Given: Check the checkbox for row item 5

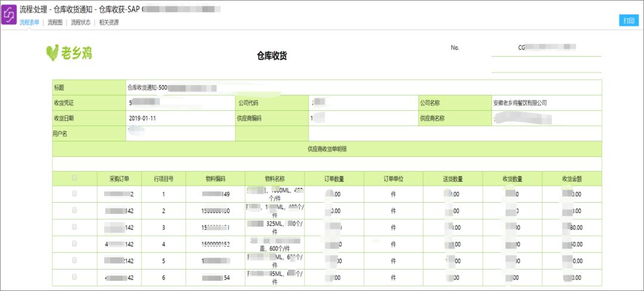Looking at the screenshot, I should coord(75,260).
